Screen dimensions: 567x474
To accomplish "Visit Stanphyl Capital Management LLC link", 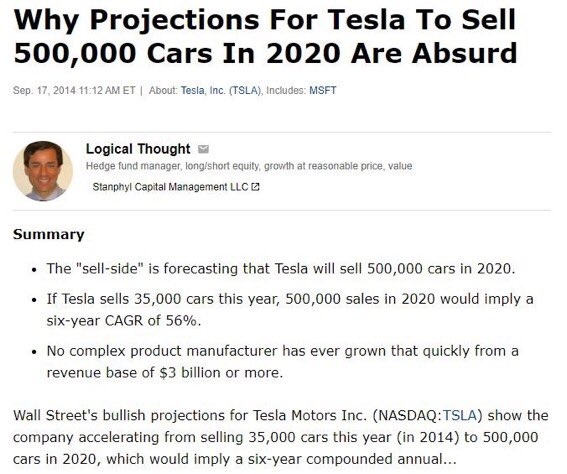I will [x=170, y=187].
